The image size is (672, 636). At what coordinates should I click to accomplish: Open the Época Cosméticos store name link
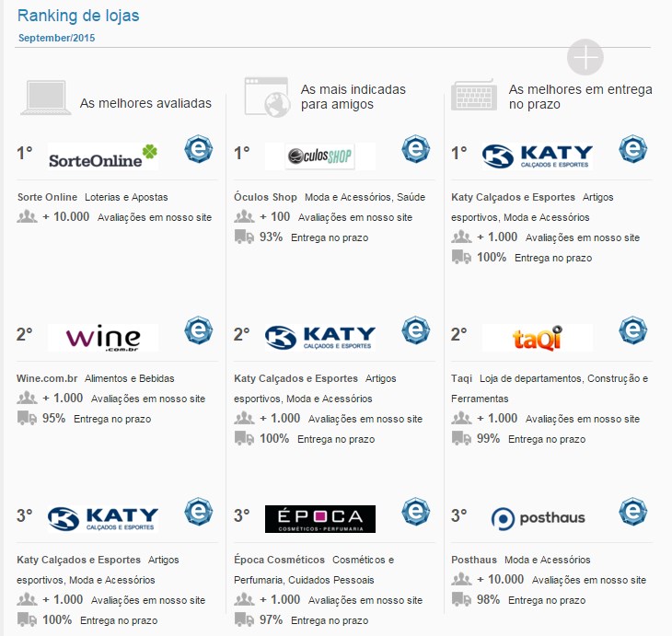[x=280, y=560]
